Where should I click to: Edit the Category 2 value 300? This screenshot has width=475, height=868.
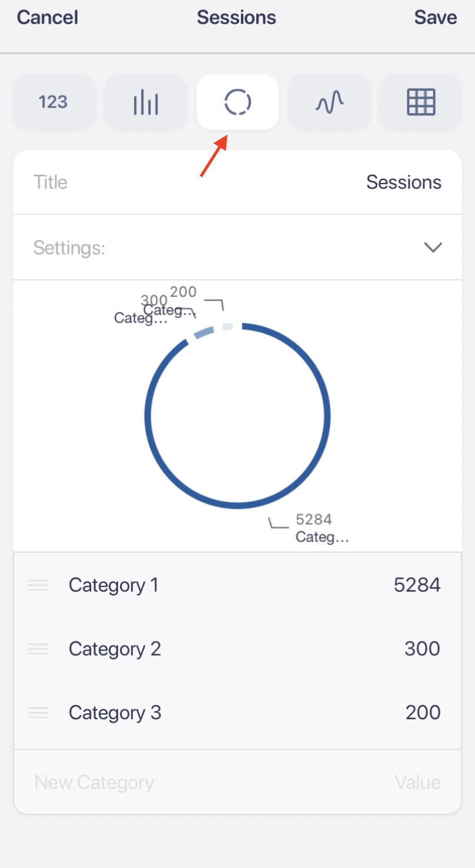[422, 649]
